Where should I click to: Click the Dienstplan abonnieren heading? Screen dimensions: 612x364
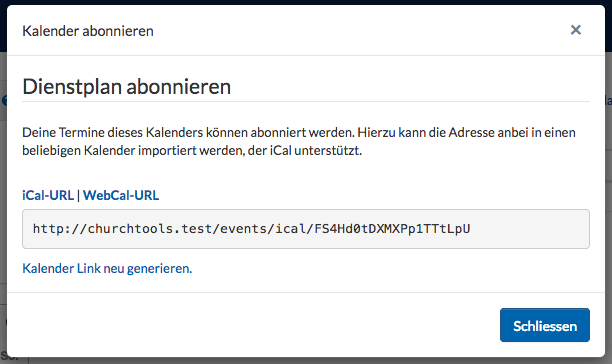(126, 87)
